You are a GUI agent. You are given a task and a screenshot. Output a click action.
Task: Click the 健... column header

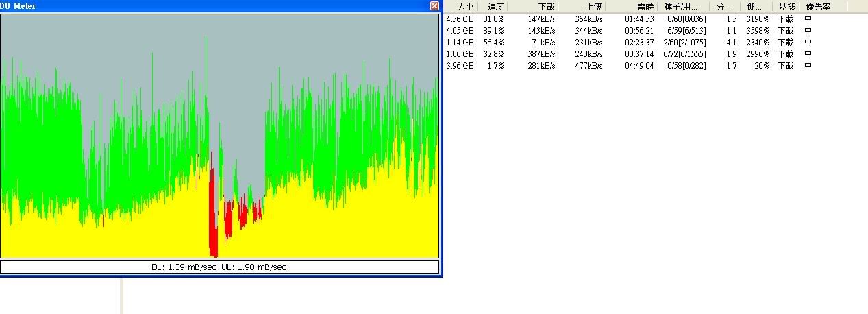(756, 7)
